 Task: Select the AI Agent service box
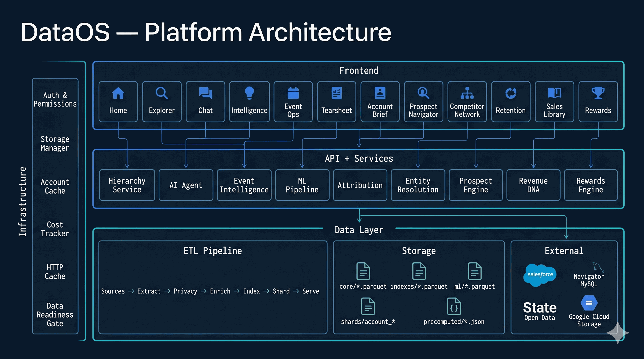tap(186, 185)
